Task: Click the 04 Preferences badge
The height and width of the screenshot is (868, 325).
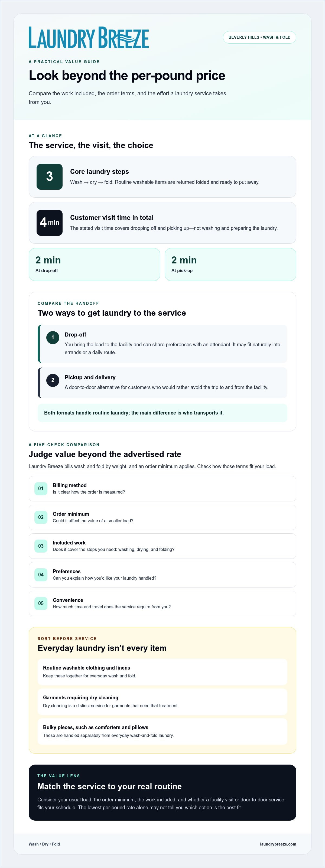Action: [41, 575]
